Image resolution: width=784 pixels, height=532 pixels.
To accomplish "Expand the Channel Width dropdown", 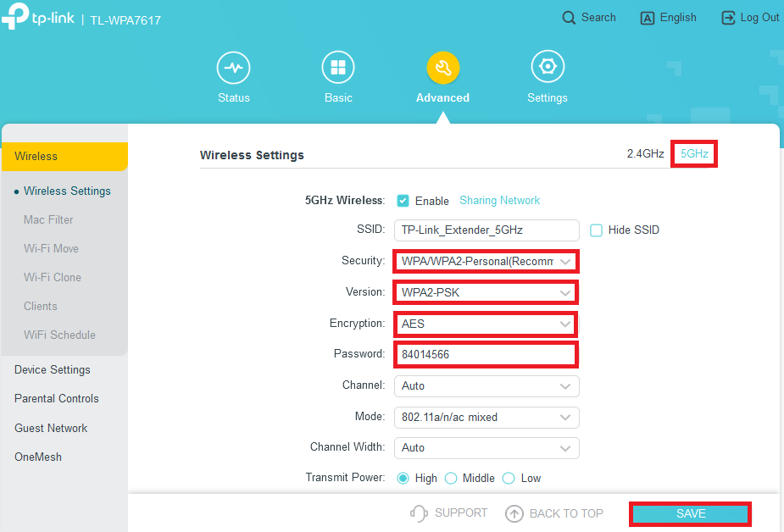I will coord(486,447).
